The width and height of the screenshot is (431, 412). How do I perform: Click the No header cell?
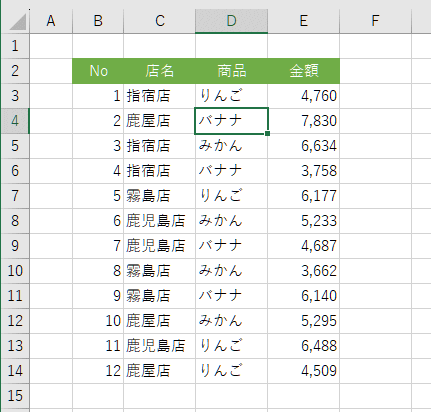coord(98,71)
